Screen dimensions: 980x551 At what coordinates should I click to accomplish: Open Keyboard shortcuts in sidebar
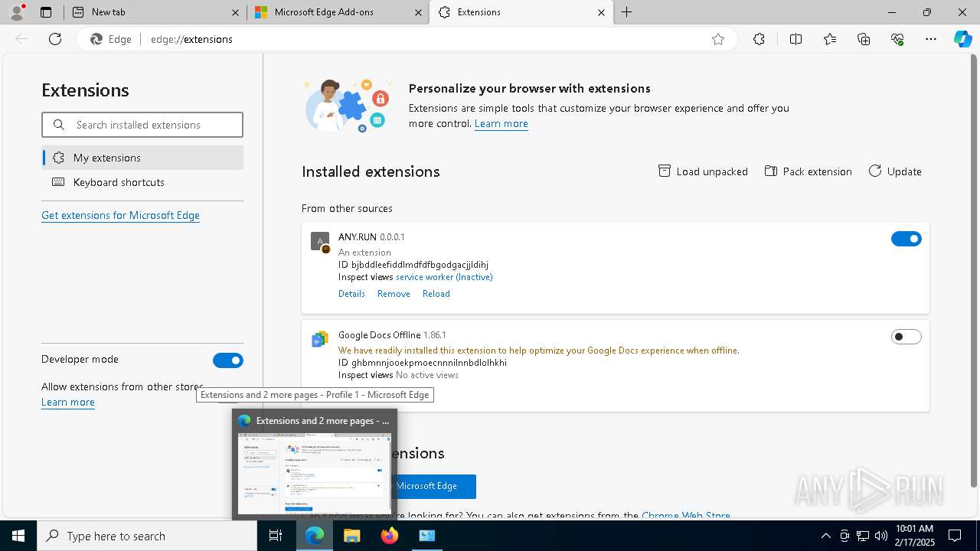142,182
